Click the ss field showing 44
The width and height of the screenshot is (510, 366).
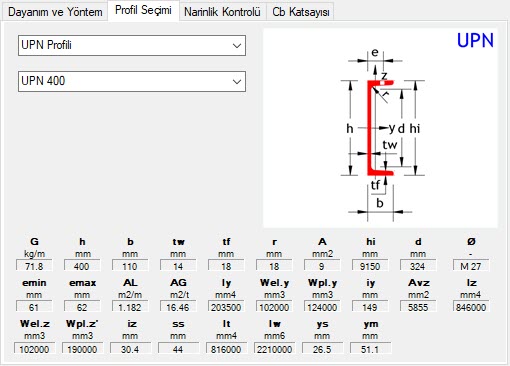[x=178, y=349]
